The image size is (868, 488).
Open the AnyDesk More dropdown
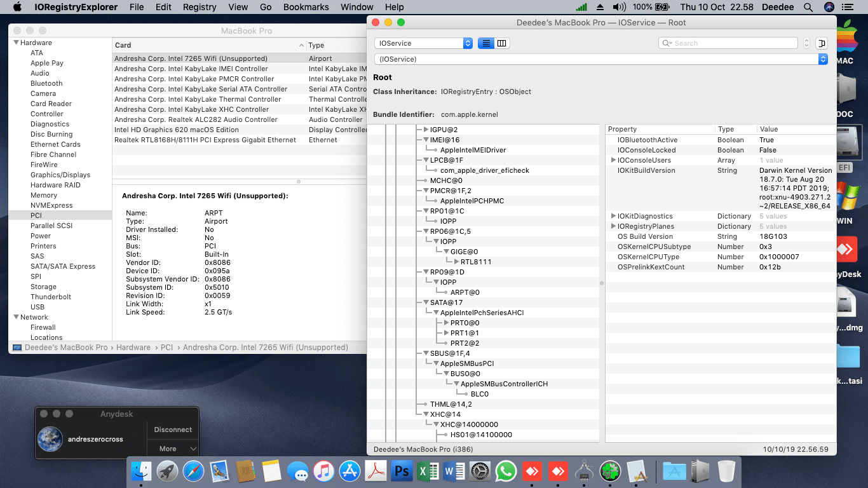pos(173,449)
